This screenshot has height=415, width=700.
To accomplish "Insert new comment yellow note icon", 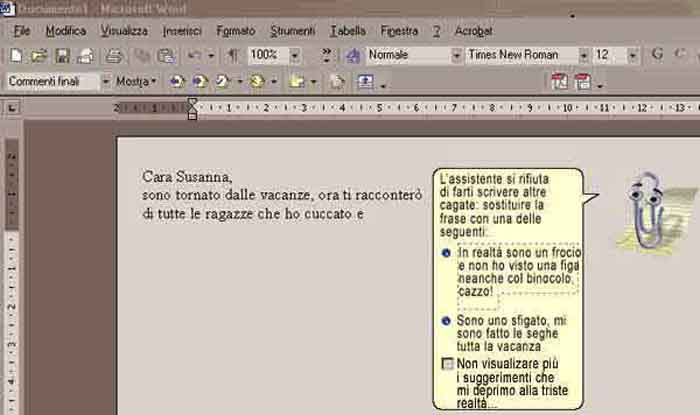I will click(296, 81).
